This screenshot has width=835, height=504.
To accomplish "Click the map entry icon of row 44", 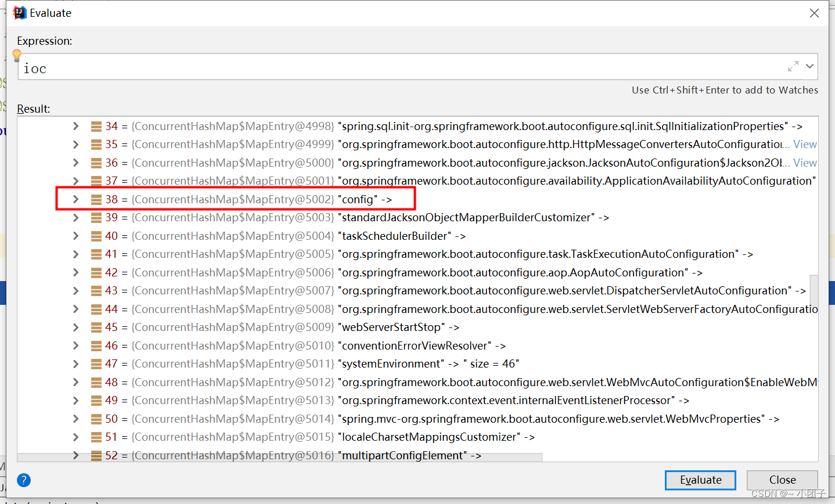I will (96, 309).
